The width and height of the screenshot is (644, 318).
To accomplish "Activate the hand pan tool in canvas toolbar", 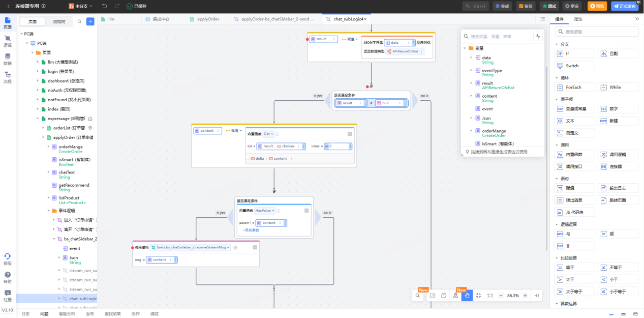I will (x=467, y=295).
